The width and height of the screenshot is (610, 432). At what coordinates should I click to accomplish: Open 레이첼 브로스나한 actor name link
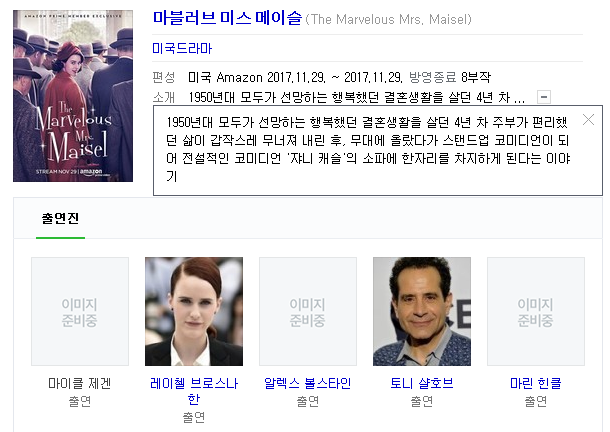click(x=194, y=391)
